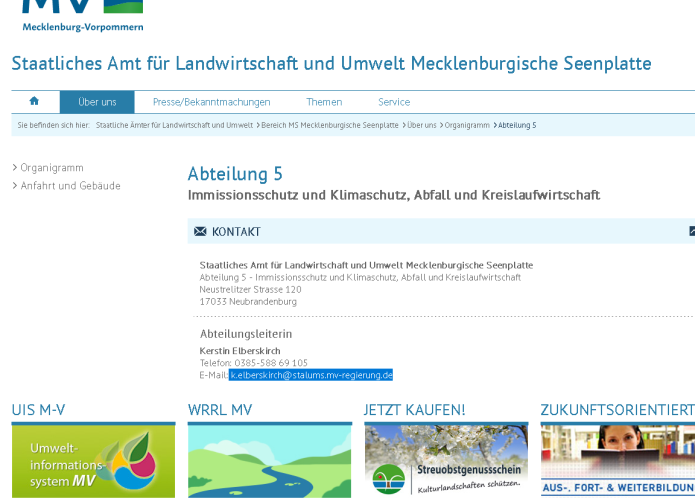Viewport: 695px width, 500px height.
Task: Click the Abteilungsleiterin subheading
Action: point(246,334)
